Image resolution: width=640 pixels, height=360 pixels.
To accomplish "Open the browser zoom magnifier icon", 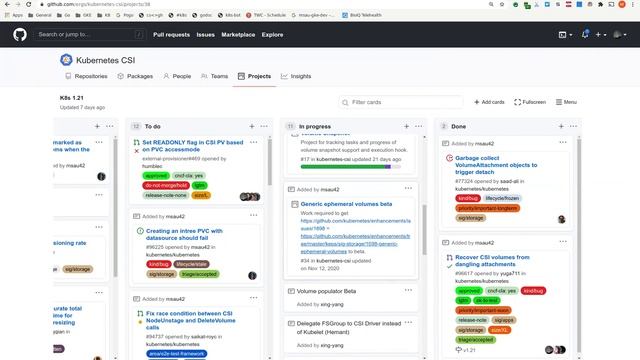I will (491, 4).
